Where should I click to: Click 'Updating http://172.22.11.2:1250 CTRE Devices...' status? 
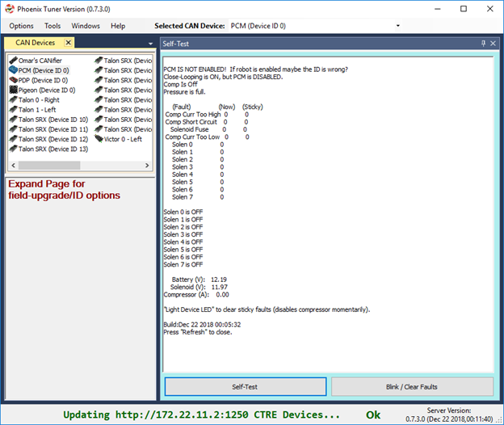click(201, 414)
